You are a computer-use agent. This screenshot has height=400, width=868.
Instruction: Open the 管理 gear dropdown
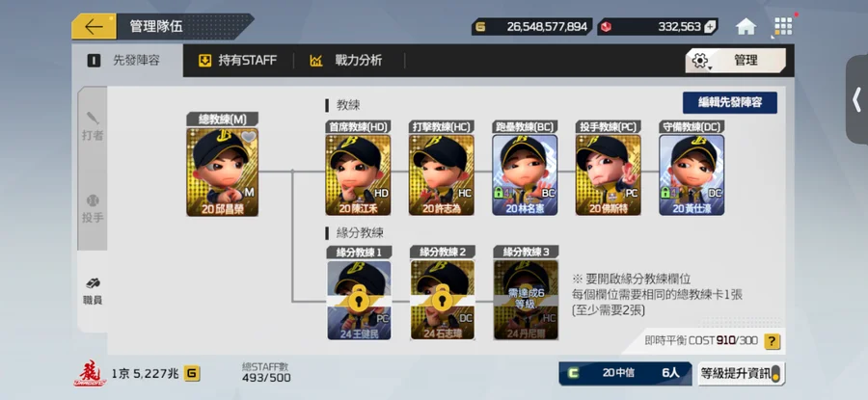[735, 61]
